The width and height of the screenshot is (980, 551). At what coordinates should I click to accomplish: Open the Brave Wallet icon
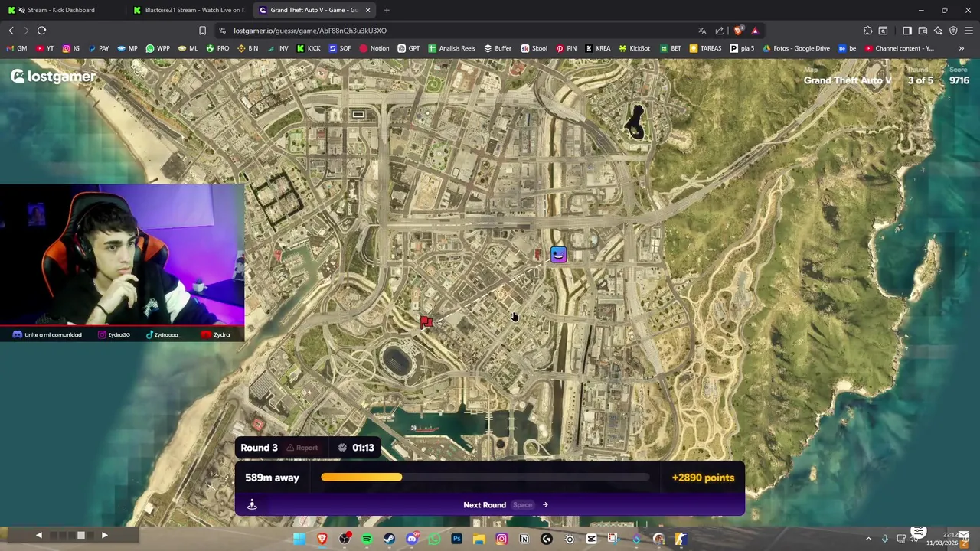point(923,31)
